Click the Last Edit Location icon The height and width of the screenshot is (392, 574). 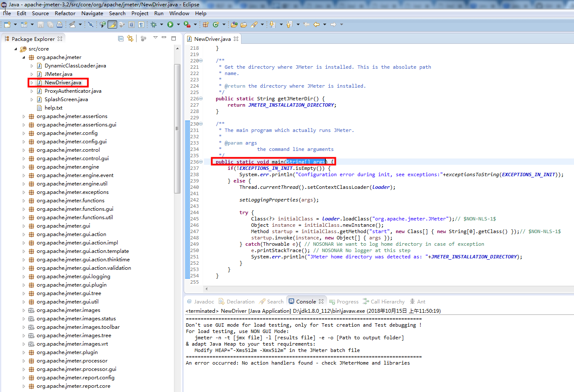[306, 24]
